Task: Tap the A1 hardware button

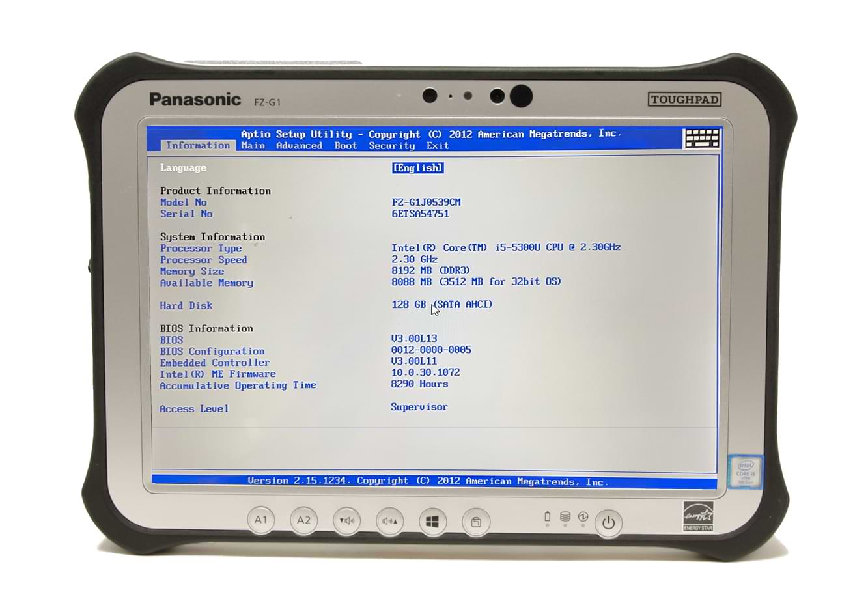Action: (261, 520)
